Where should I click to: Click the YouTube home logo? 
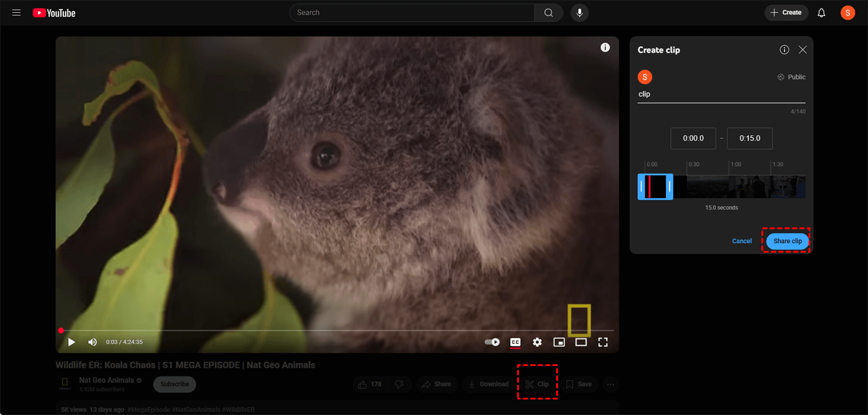[54, 12]
